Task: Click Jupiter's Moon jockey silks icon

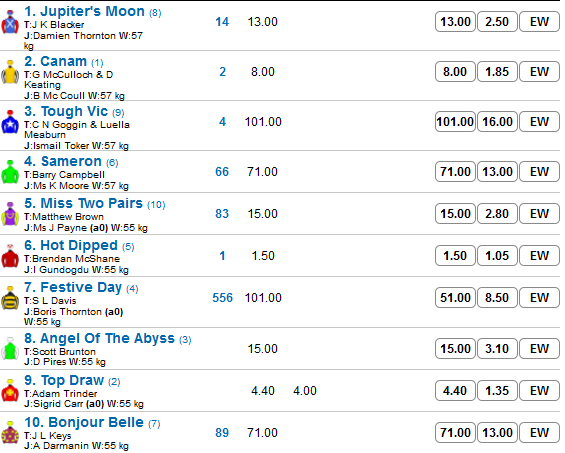Action: 10,22
